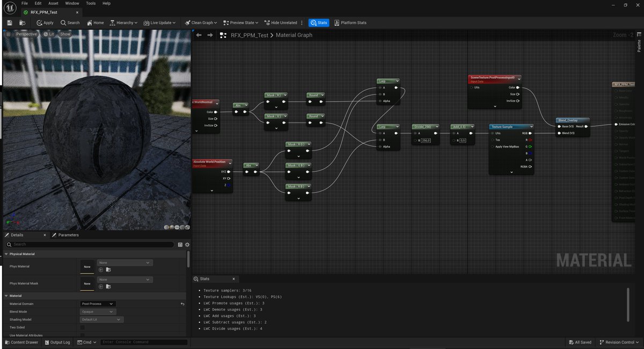
Task: Click the Details search field
Action: click(x=89, y=244)
